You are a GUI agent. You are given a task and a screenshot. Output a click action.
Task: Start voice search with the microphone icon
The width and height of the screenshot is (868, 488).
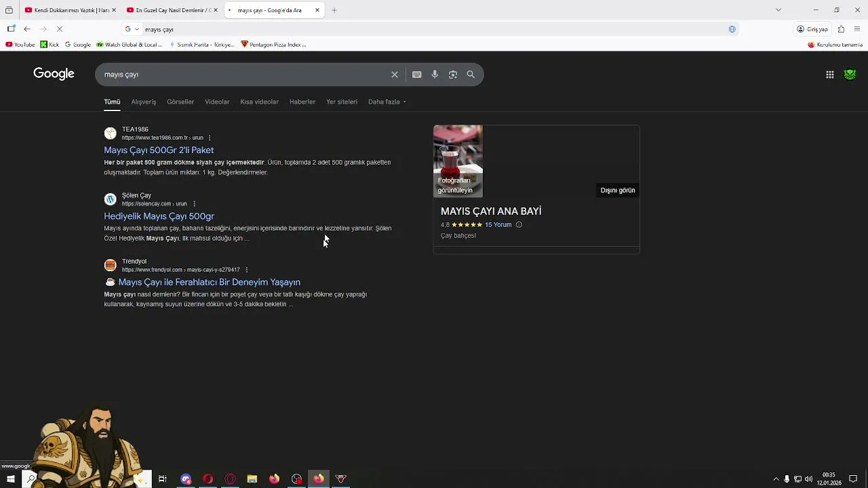(x=435, y=75)
